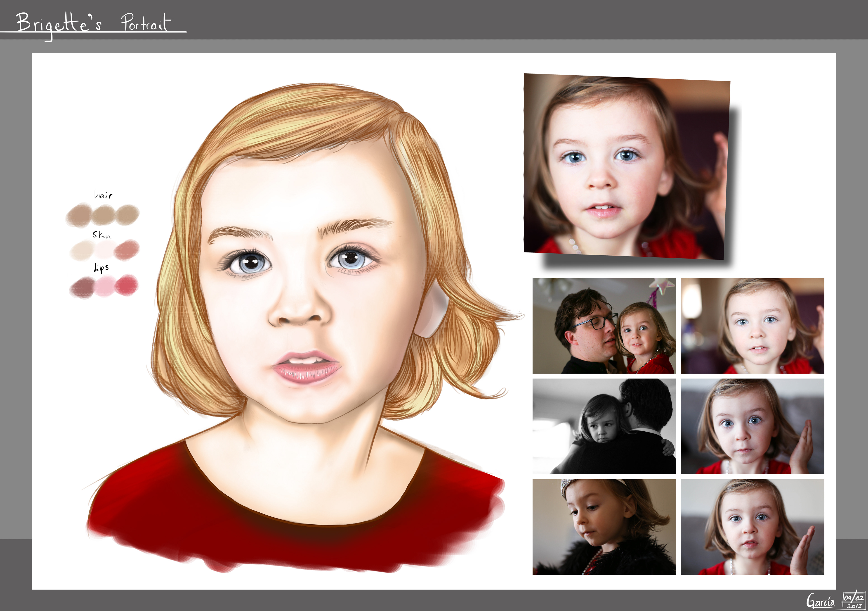Screen dimensions: 868x611
Task: Select the black-and-white hugging photo
Action: tap(604, 426)
